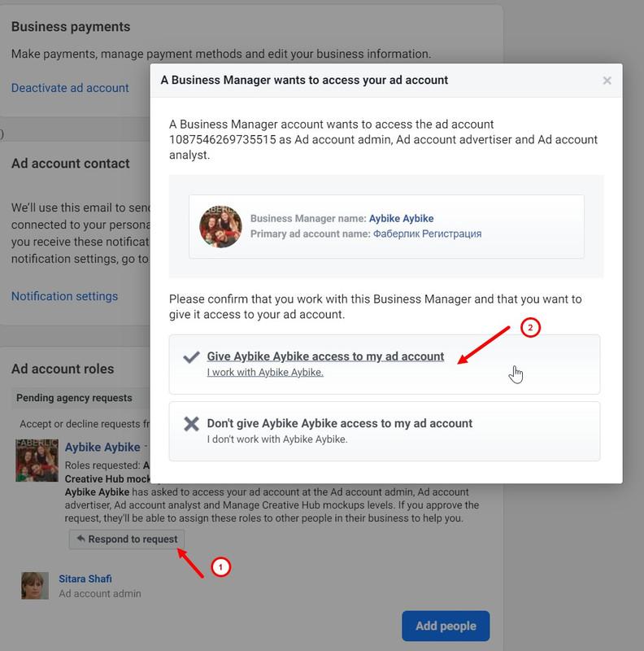Image resolution: width=644 pixels, height=651 pixels.
Task: Open the Фаберлик Регистрация primary ad account link
Action: pyautogui.click(x=427, y=234)
